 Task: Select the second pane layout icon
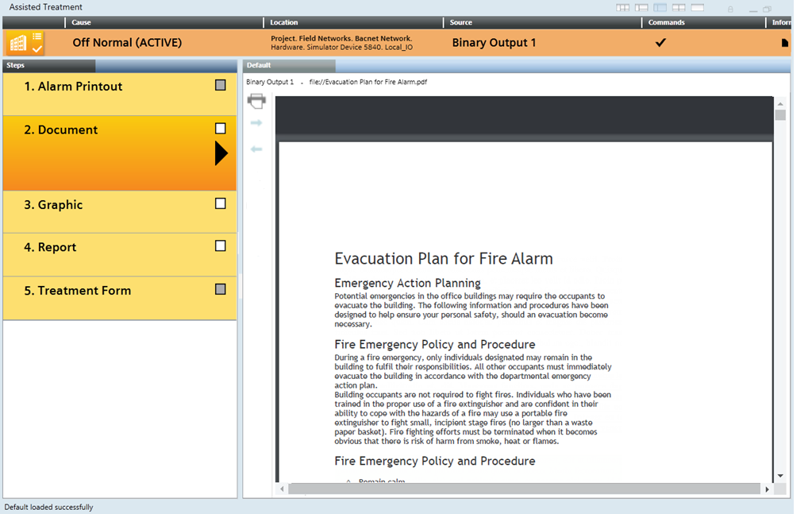641,8
